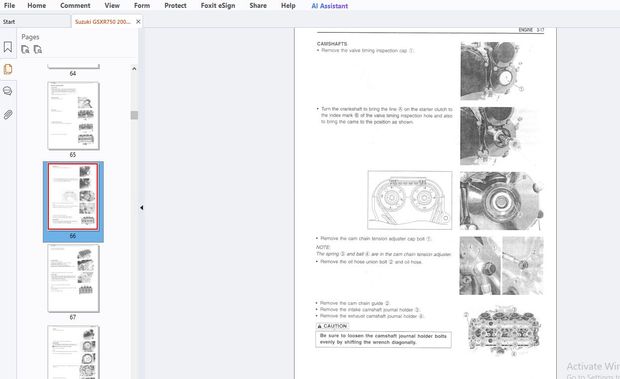Click the CAUTION label in document
This screenshot has width=620, height=379.
[x=332, y=326]
